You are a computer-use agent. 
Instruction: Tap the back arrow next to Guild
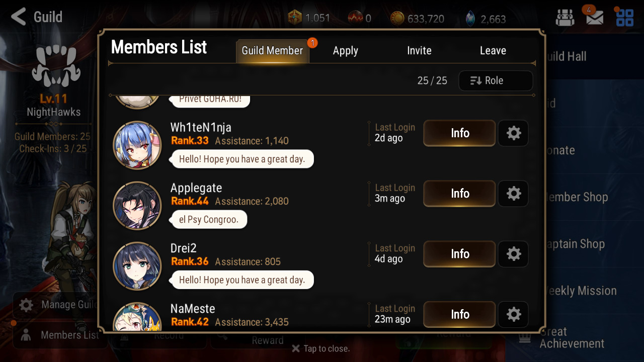(19, 17)
